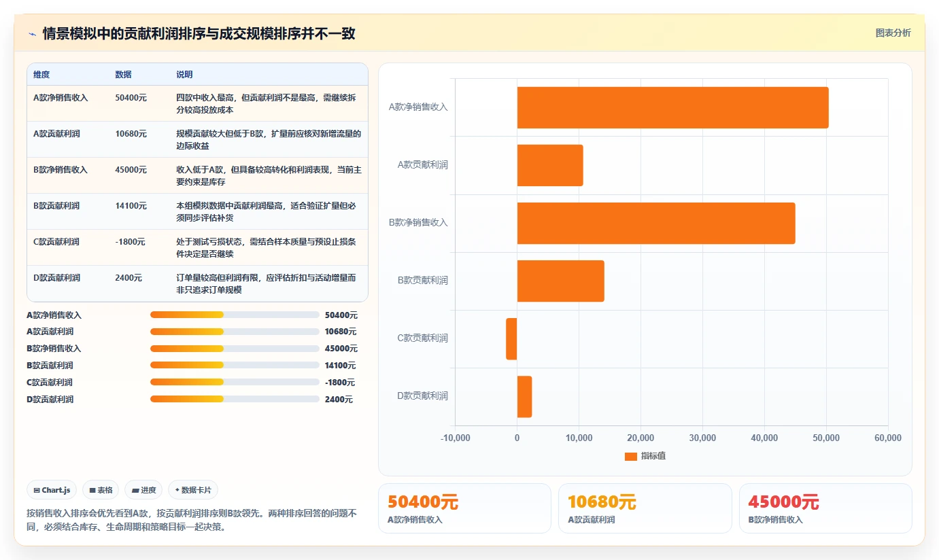
Task: Click the D款贡献利润 row label in the table
Action: (56, 278)
